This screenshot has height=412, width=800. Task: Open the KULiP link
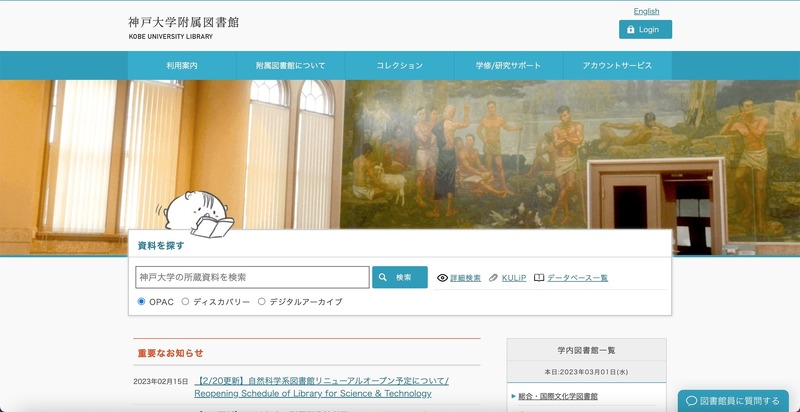514,278
